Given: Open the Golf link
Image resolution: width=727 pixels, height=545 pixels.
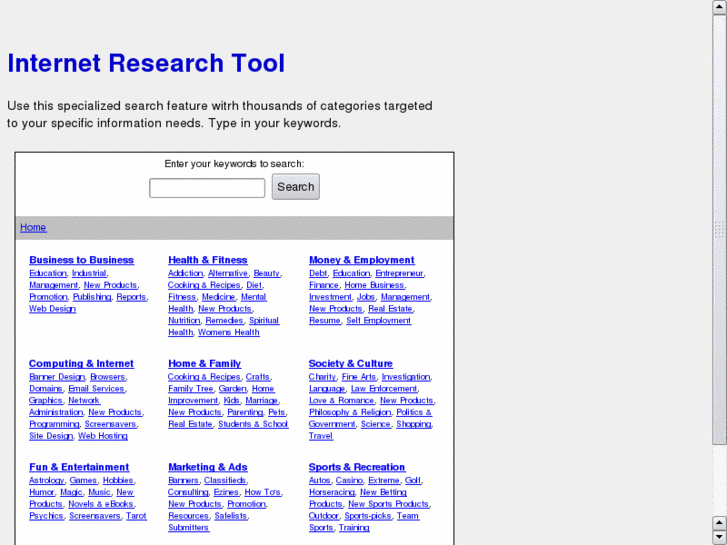Looking at the screenshot, I should pos(413,480).
